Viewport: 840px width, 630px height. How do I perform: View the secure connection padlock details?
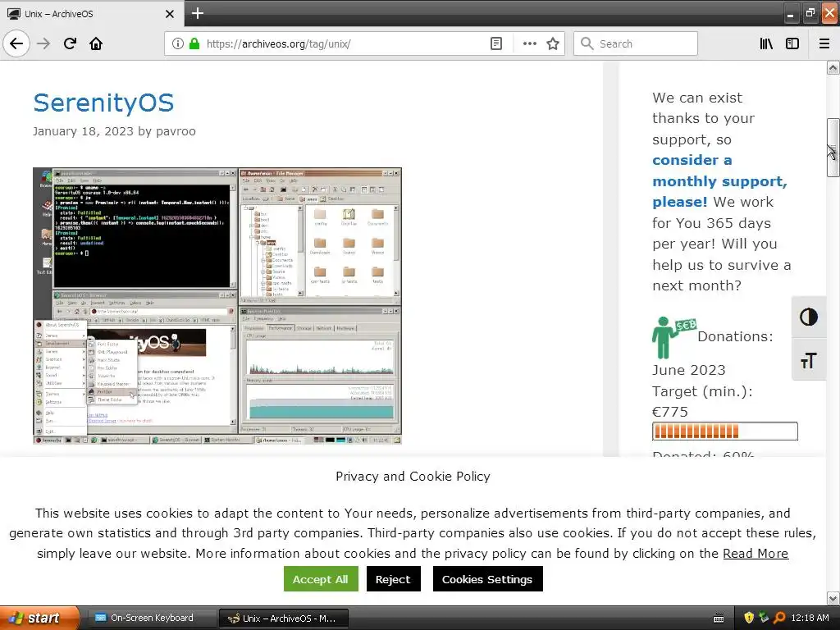coord(194,43)
